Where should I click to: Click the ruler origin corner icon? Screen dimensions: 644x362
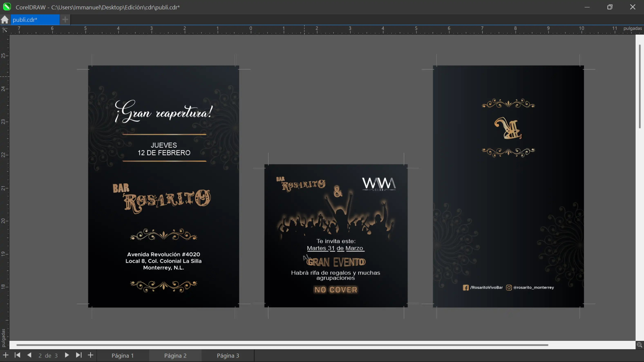click(4, 30)
